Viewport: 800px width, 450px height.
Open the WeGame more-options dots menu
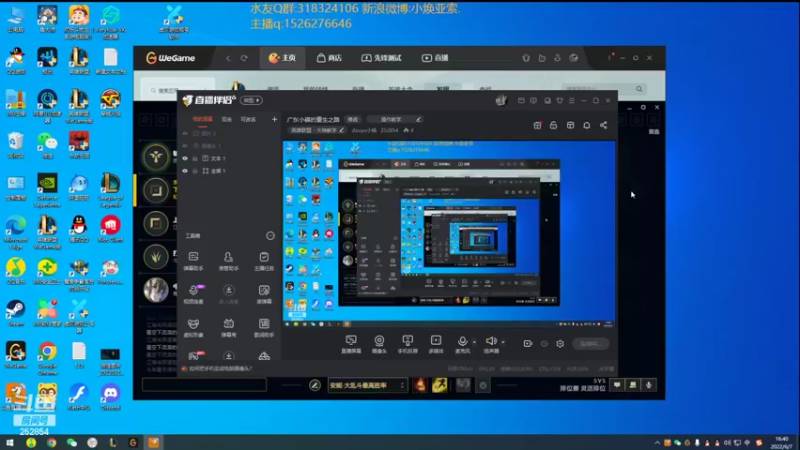tap(609, 58)
